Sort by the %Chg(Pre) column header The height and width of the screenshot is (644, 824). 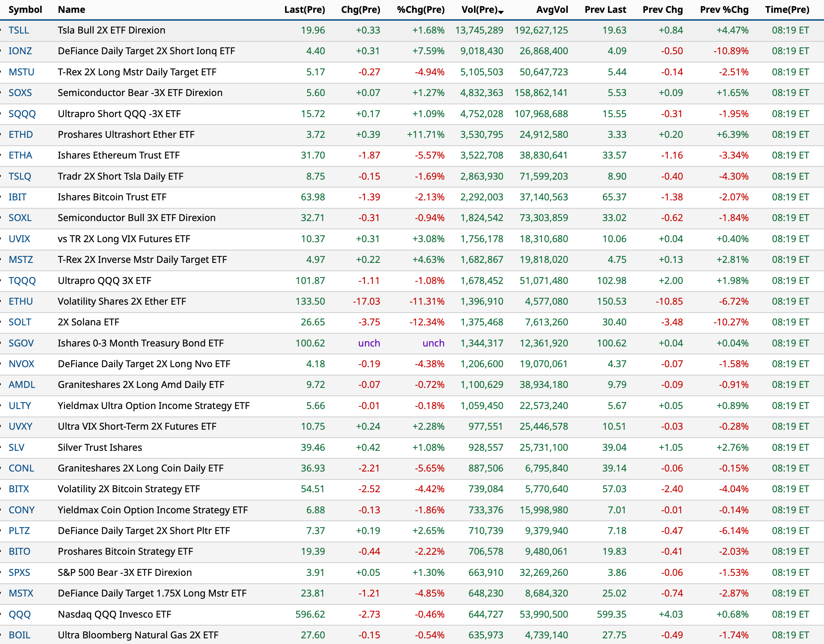420,9
